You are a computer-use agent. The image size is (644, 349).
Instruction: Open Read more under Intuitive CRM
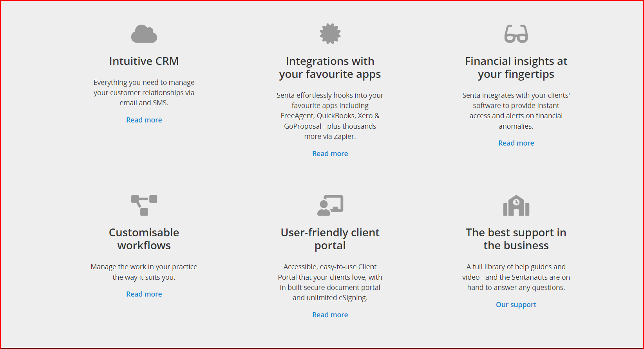(x=144, y=120)
